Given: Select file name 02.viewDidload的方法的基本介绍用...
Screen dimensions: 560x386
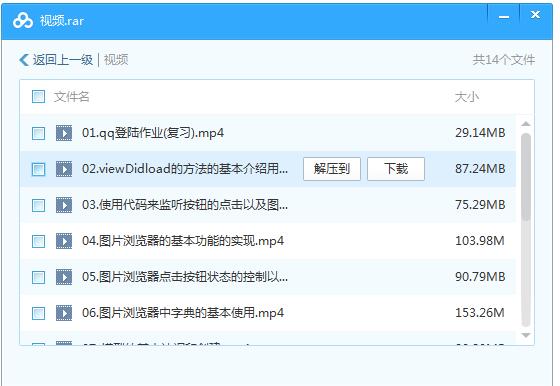Looking at the screenshot, I should click(185, 169).
